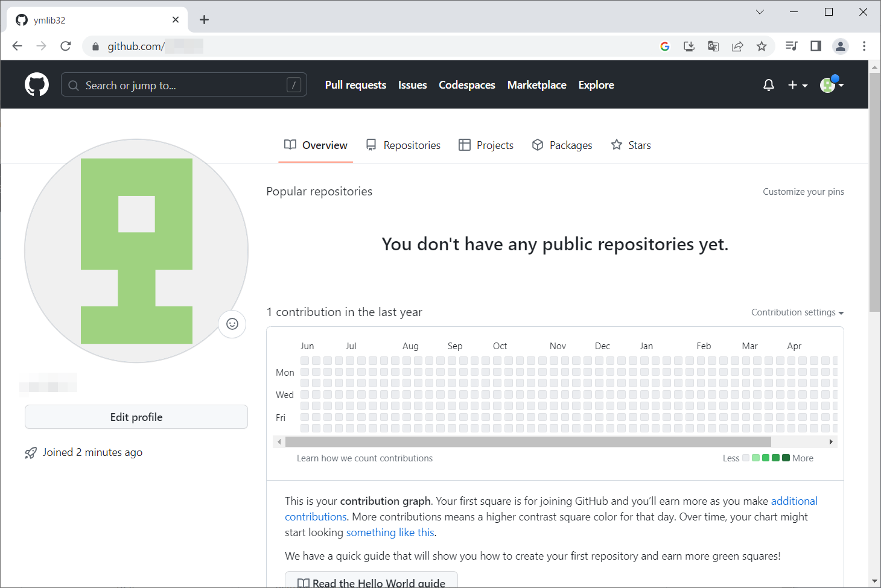Click the Edit profile button
Screen dimensions: 881x588
pyautogui.click(x=136, y=417)
